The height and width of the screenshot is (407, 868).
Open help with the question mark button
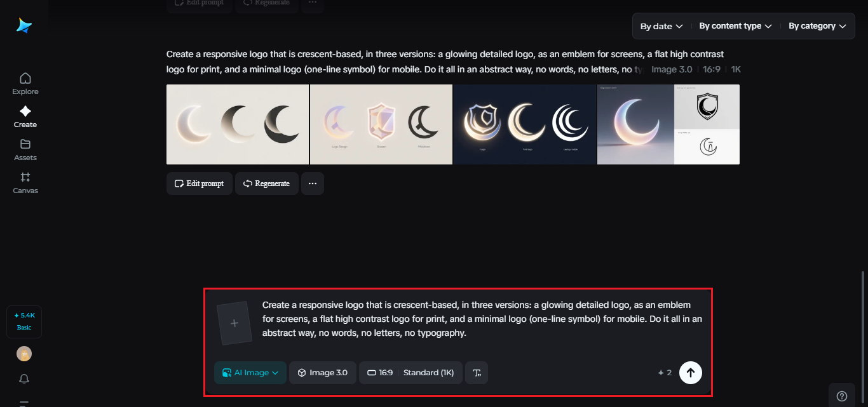coord(842,395)
